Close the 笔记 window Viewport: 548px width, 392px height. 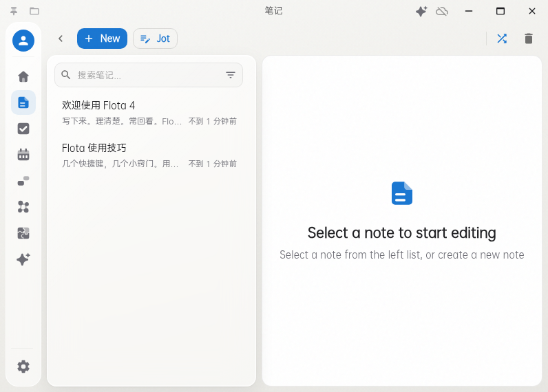(532, 11)
